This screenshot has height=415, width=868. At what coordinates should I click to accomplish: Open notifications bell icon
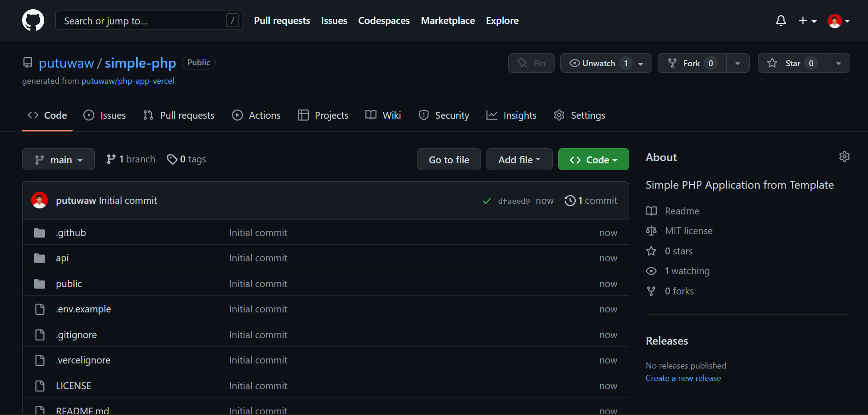[x=781, y=21]
